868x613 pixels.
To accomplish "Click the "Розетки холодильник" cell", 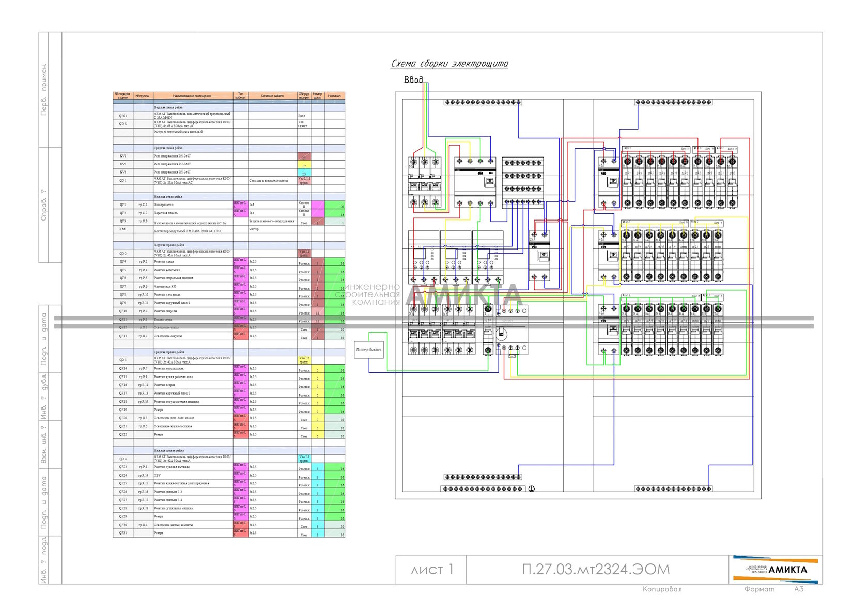I will (193, 369).
